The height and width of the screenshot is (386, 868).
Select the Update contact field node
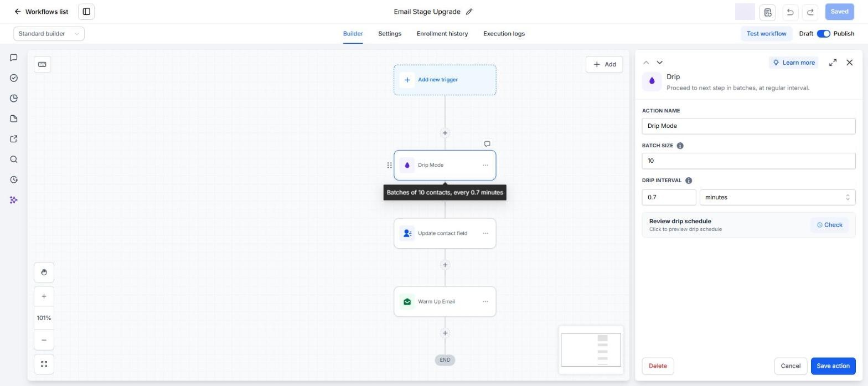click(445, 233)
